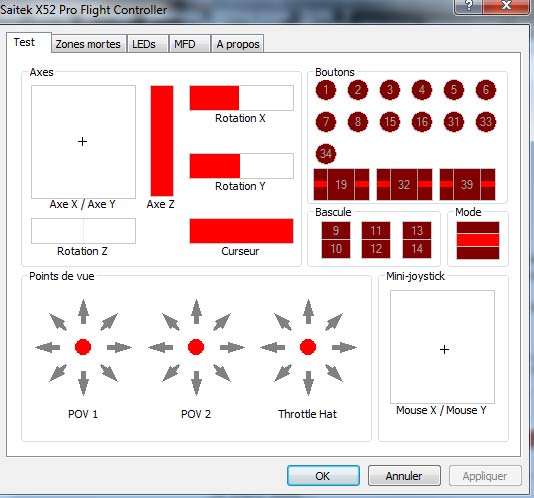Open the A propos tab

point(237,44)
